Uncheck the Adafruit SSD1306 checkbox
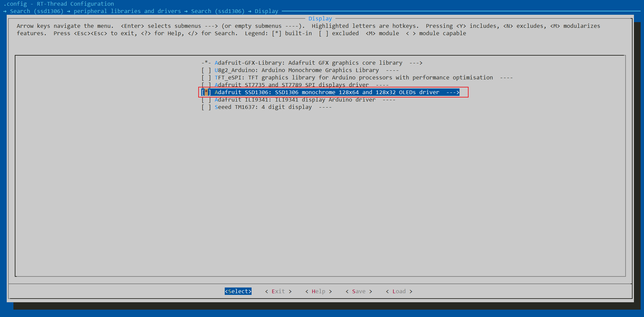644x317 pixels. pyautogui.click(x=206, y=92)
